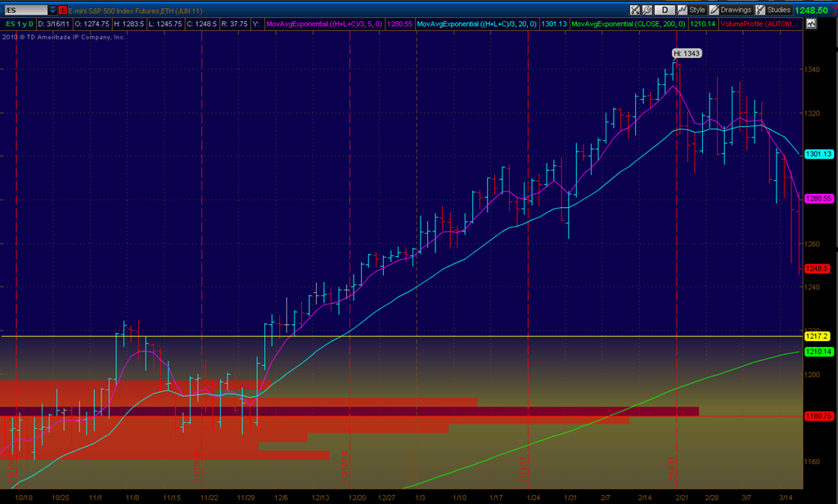Click the 3/14 date axis label
The width and height of the screenshot is (838, 504).
tap(786, 497)
